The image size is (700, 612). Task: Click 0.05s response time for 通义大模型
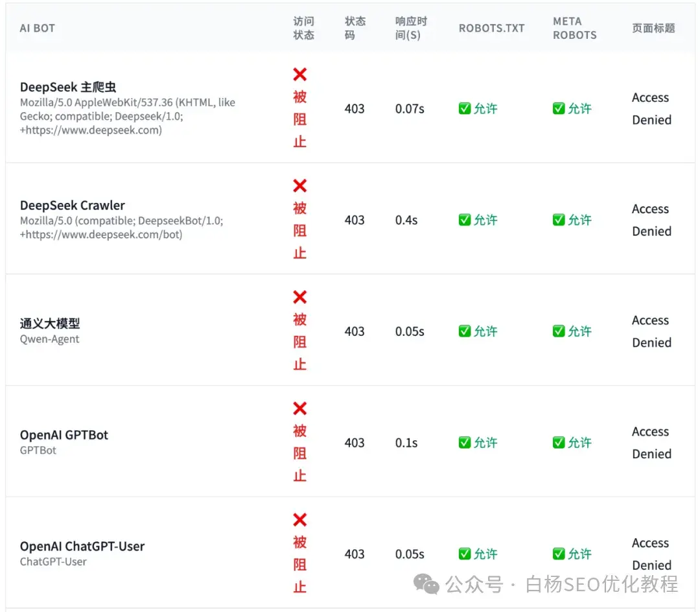coord(410,331)
